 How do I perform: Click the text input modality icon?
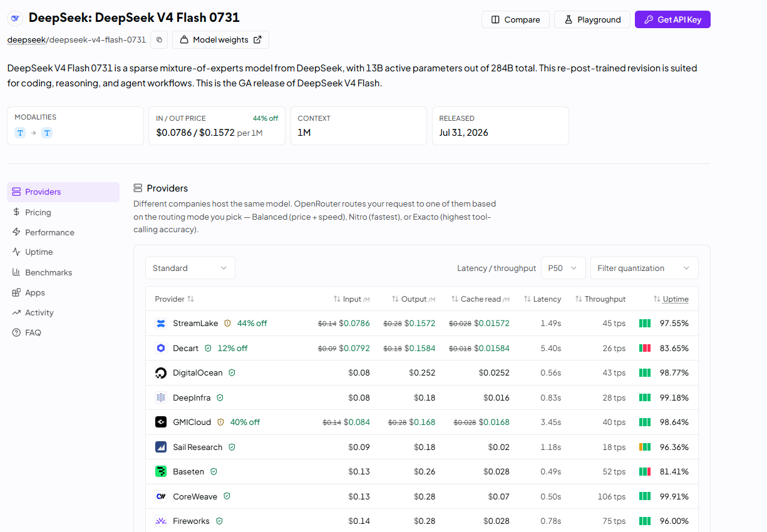click(20, 133)
